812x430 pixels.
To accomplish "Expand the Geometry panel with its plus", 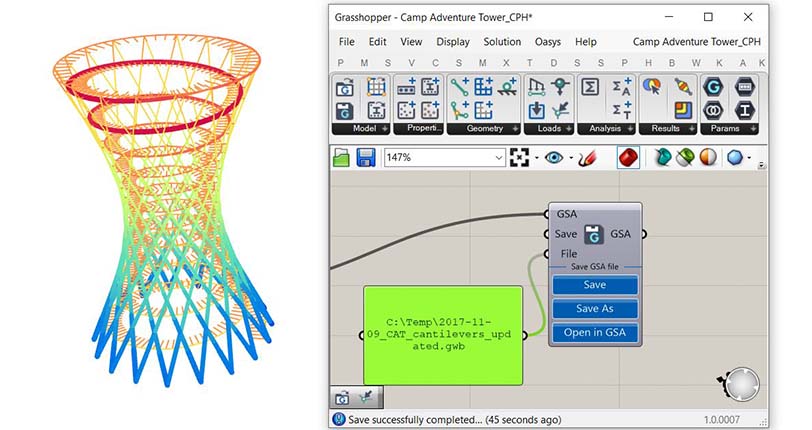I will [515, 128].
